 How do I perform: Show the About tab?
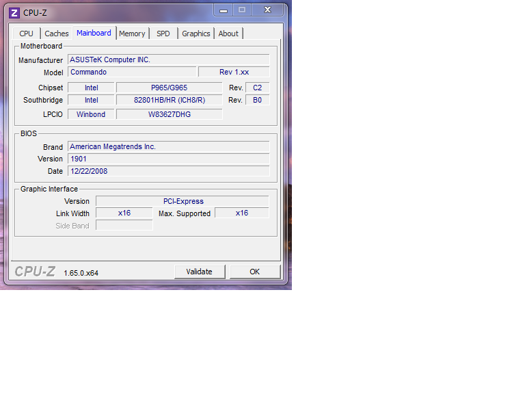point(228,34)
